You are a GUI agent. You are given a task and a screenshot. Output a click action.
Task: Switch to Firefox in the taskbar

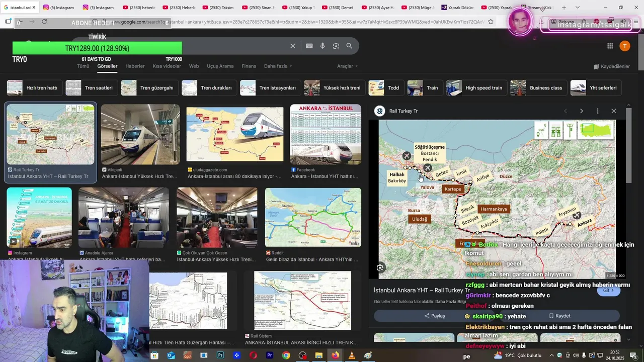(335, 355)
